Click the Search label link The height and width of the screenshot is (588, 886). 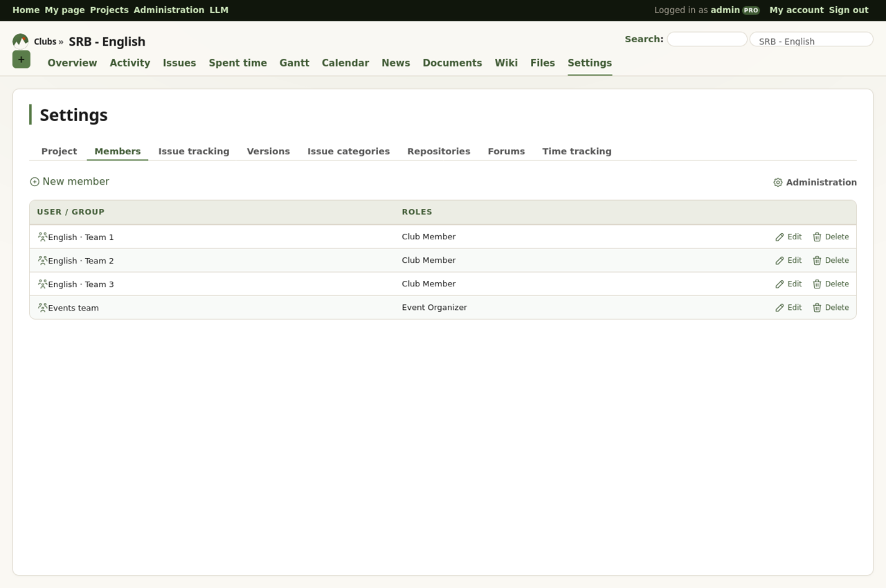[644, 39]
